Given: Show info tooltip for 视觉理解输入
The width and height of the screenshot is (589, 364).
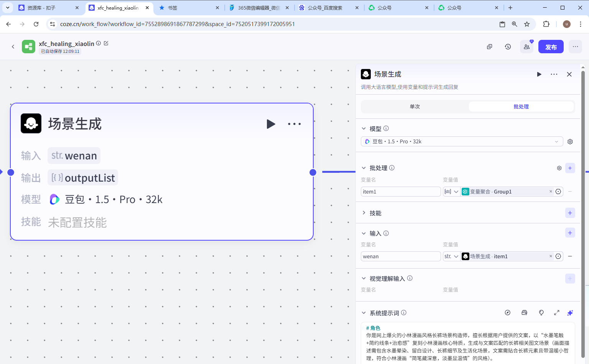Looking at the screenshot, I should [410, 278].
